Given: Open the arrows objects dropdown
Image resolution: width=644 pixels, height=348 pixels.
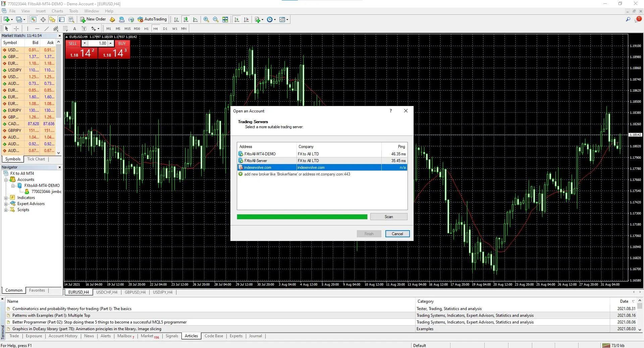Looking at the screenshot, I should pyautogui.click(x=95, y=29).
